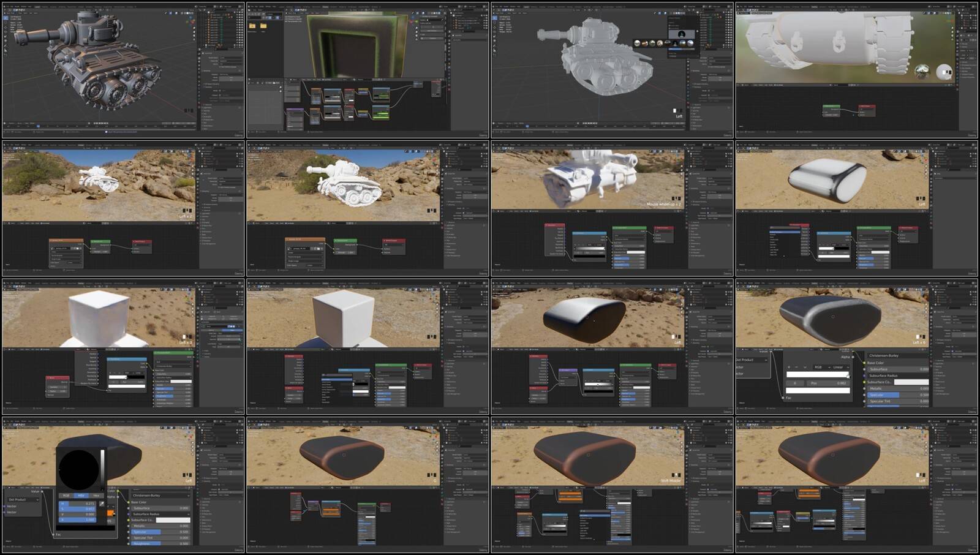Image resolution: width=980 pixels, height=555 pixels.
Task: Click the orange color stop behind the color picker
Action: (110, 513)
